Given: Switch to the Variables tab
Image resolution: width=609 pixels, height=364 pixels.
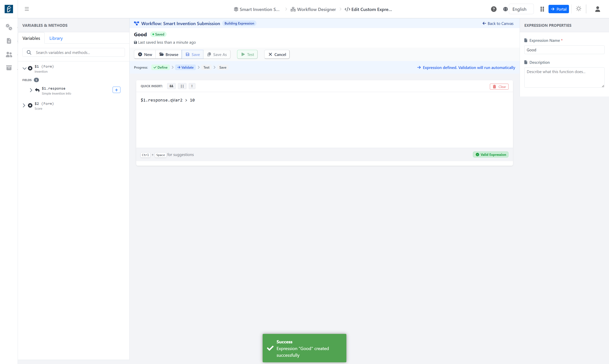Looking at the screenshot, I should pos(31,38).
